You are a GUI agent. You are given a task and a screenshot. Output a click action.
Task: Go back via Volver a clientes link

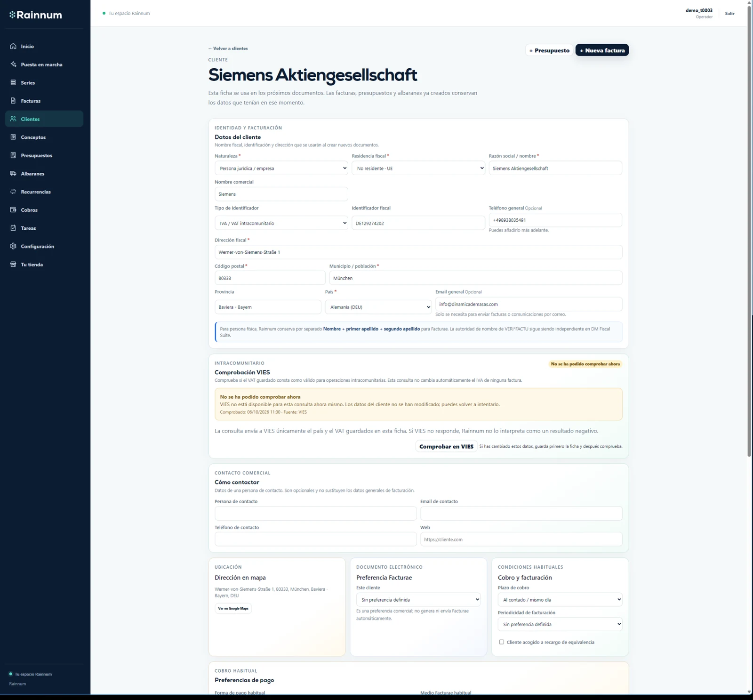(x=228, y=48)
